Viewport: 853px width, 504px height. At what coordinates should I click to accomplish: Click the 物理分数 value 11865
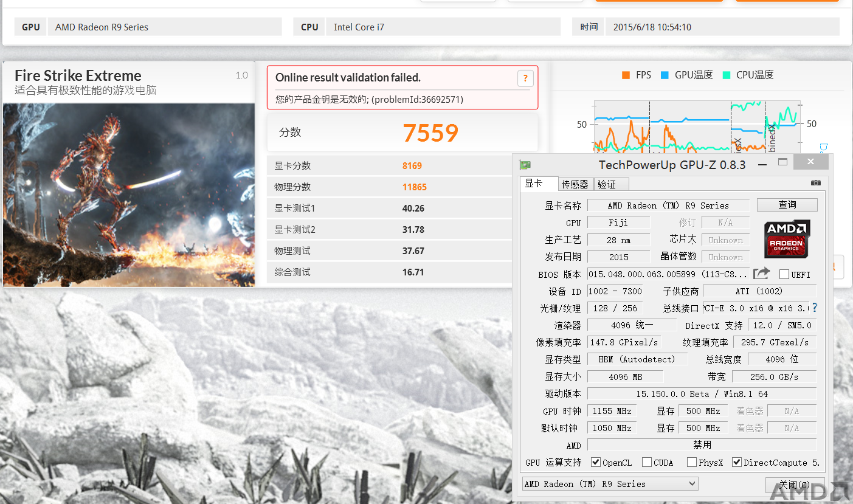(415, 187)
